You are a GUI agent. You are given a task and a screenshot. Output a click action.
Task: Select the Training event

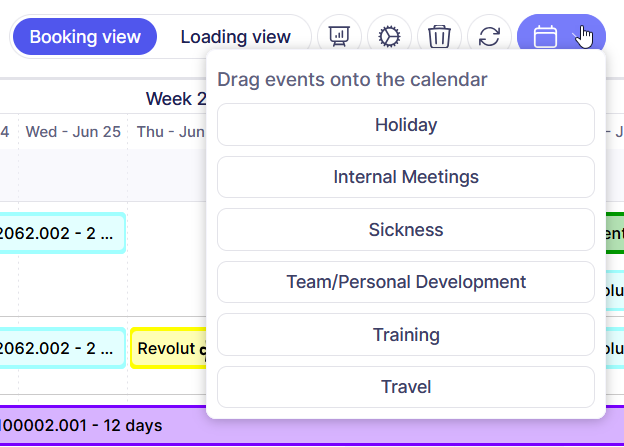coord(405,335)
